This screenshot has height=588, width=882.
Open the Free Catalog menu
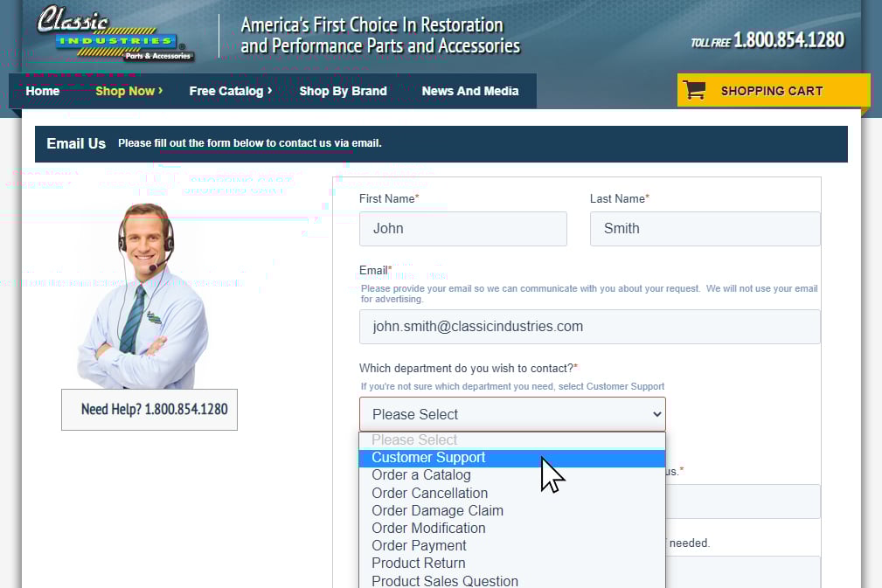tap(231, 91)
